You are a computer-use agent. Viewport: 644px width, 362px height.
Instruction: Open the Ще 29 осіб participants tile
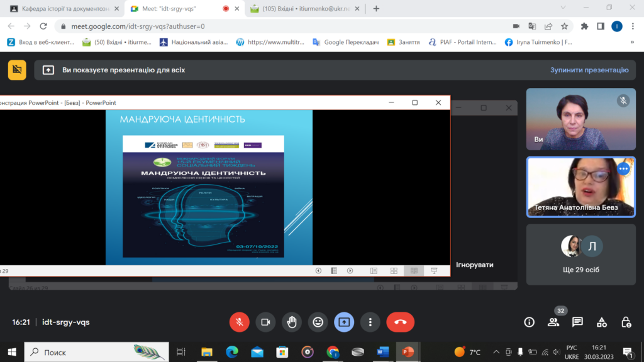[x=580, y=255]
